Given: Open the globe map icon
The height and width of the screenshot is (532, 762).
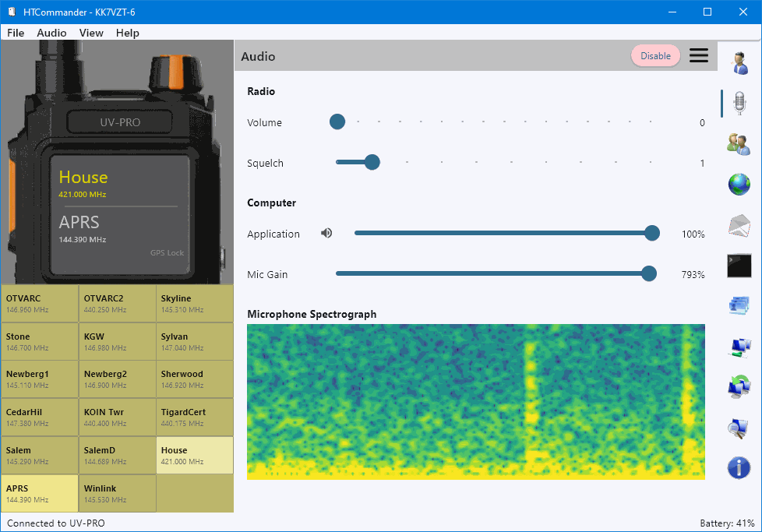Looking at the screenshot, I should (739, 184).
